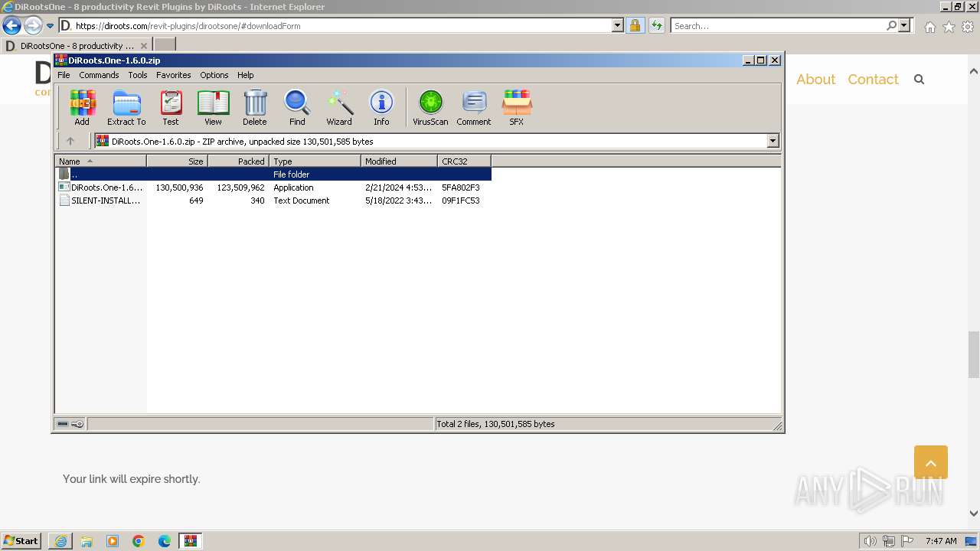Click the security lock icon in address bar
Image resolution: width=980 pixels, height=551 pixels.
pos(635,26)
